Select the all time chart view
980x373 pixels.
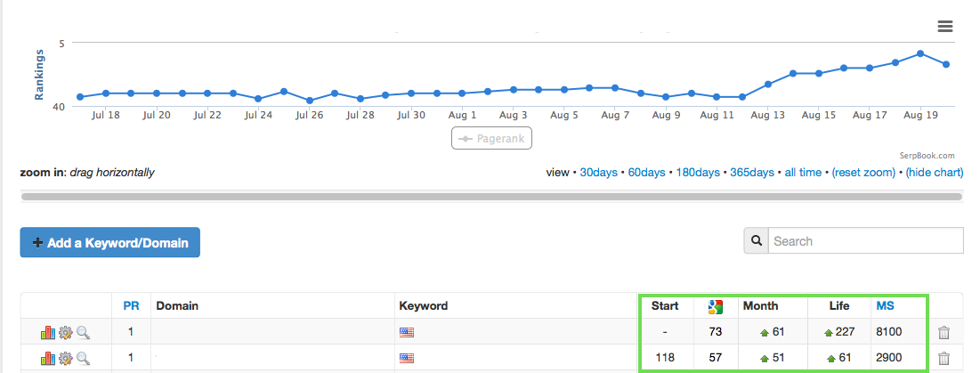pyautogui.click(x=803, y=173)
